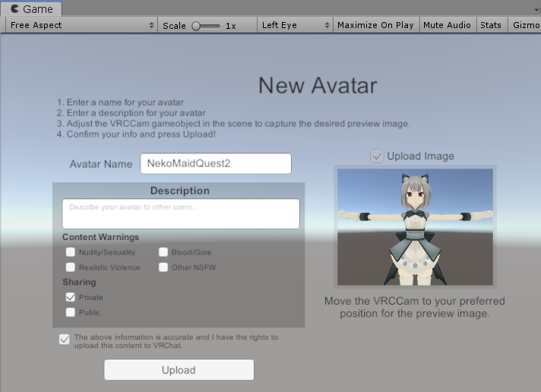Click the 'New Avatar' heading
The image size is (541, 392).
[x=318, y=86]
